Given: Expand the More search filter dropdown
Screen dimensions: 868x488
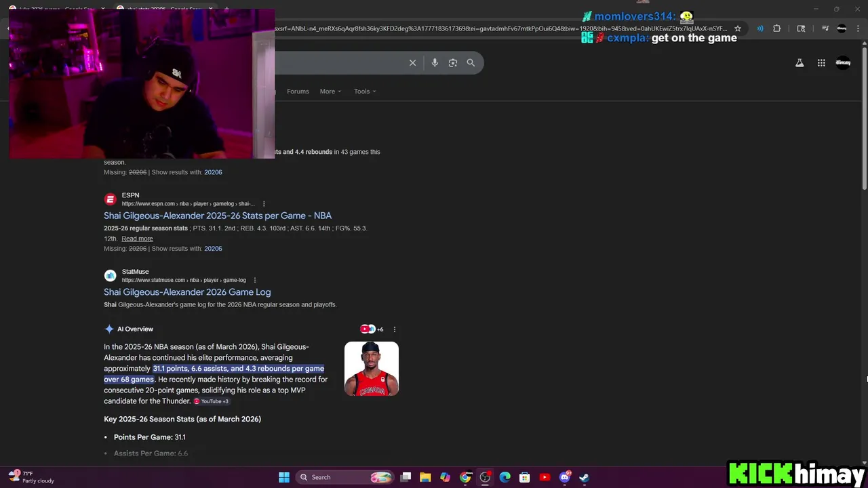Looking at the screenshot, I should (330, 91).
